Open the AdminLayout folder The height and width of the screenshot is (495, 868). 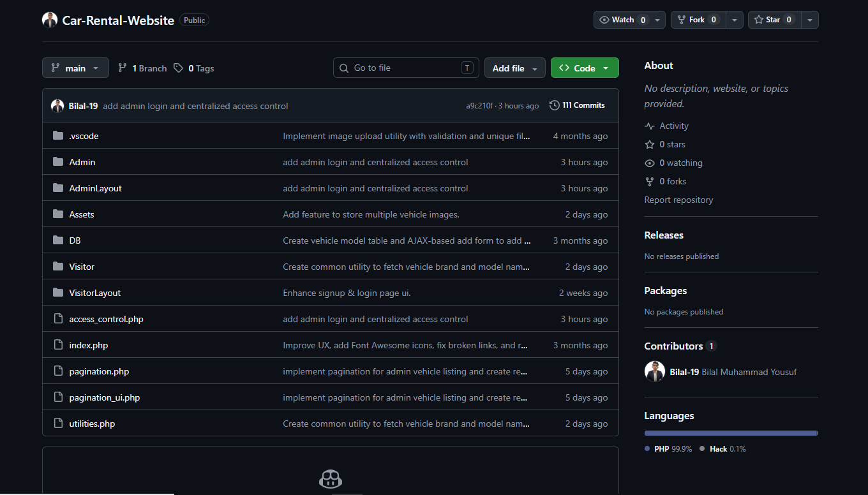(95, 188)
